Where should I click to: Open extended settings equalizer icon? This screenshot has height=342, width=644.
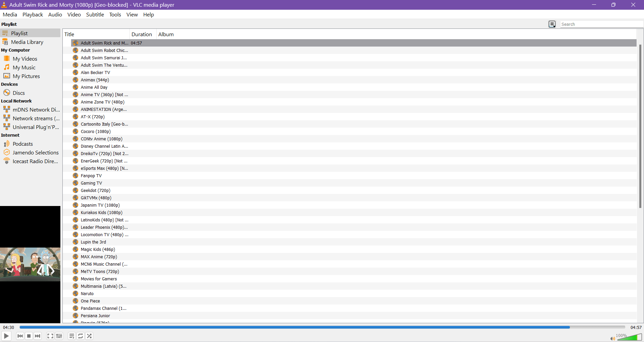pos(59,336)
